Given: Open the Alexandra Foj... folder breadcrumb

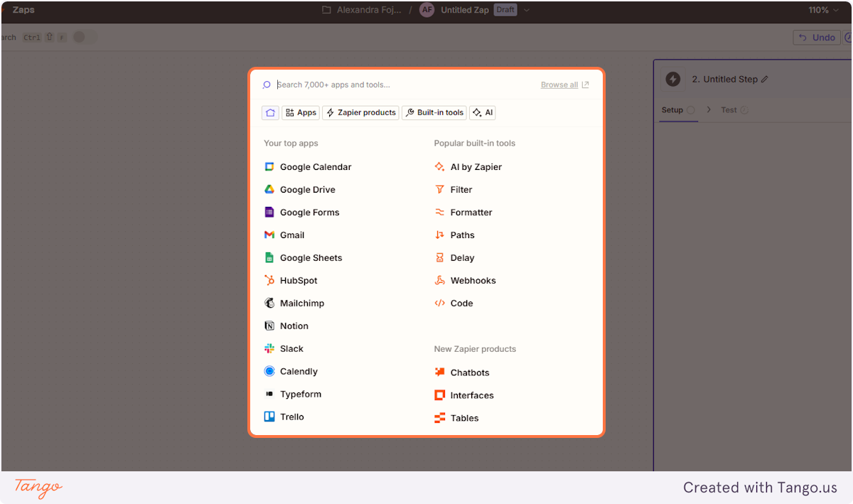Looking at the screenshot, I should coord(362,10).
